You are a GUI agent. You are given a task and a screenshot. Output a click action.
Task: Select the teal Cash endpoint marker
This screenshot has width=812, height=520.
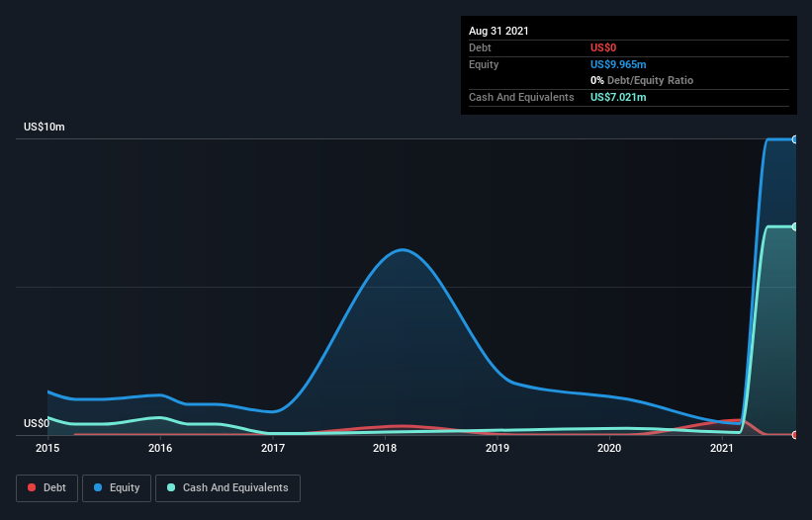795,226
